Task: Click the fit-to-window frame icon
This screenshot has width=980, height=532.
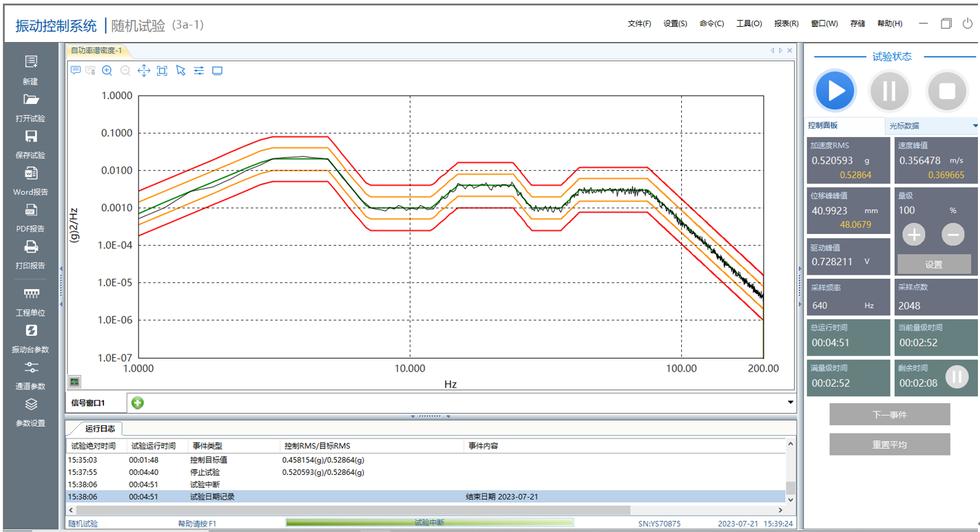Action: 162,70
